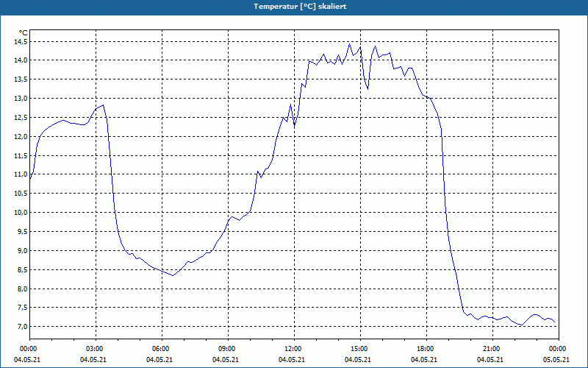Click the '14,5' y-axis value
Image resolution: width=588 pixels, height=368 pixels.
pyautogui.click(x=21, y=42)
